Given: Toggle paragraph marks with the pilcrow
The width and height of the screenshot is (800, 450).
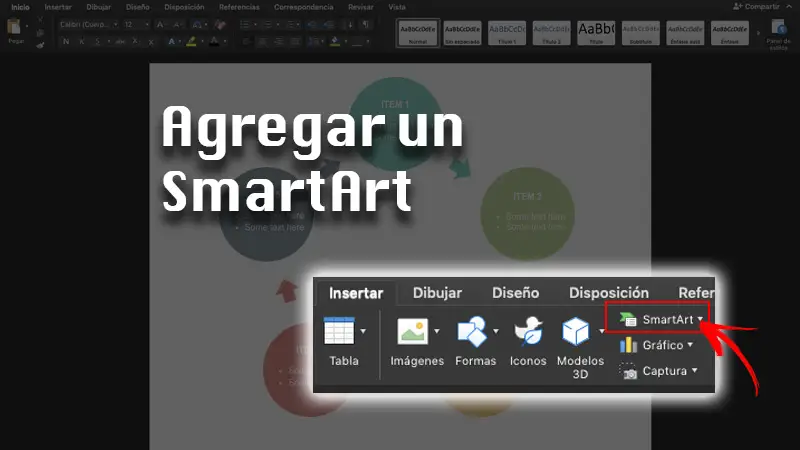Looking at the screenshot, I should pyautogui.click(x=366, y=24).
